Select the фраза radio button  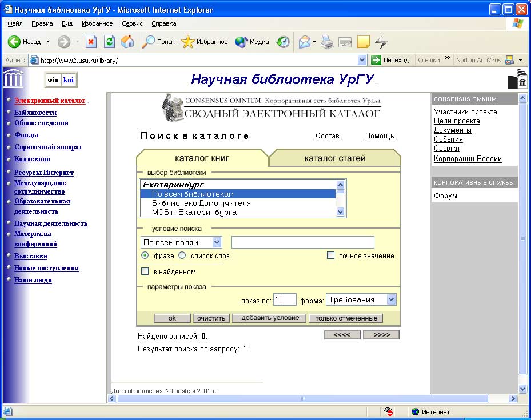(145, 255)
